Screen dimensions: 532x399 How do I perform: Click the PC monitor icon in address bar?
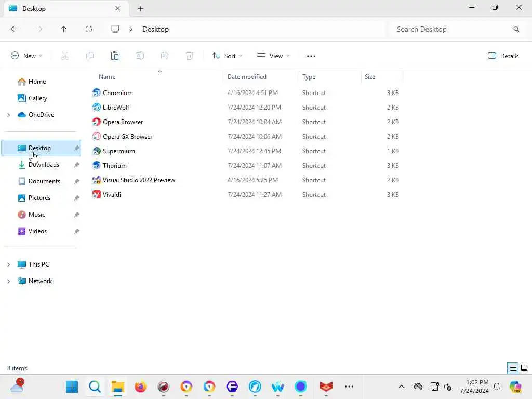coord(115,29)
